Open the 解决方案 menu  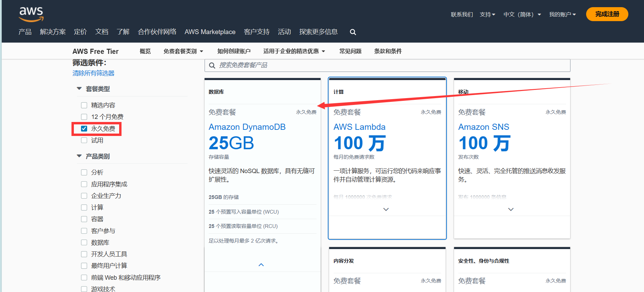click(53, 32)
